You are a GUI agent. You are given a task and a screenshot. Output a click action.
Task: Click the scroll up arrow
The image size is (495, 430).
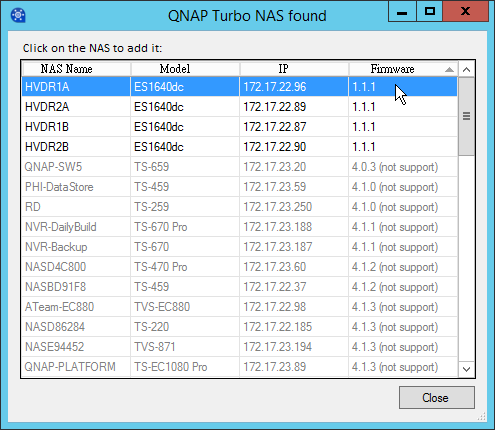(466, 69)
